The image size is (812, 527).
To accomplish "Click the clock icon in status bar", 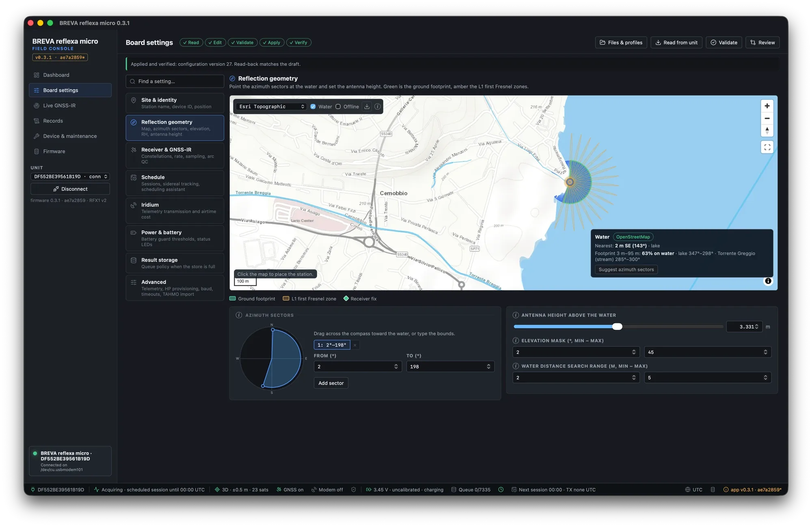I will point(501,490).
